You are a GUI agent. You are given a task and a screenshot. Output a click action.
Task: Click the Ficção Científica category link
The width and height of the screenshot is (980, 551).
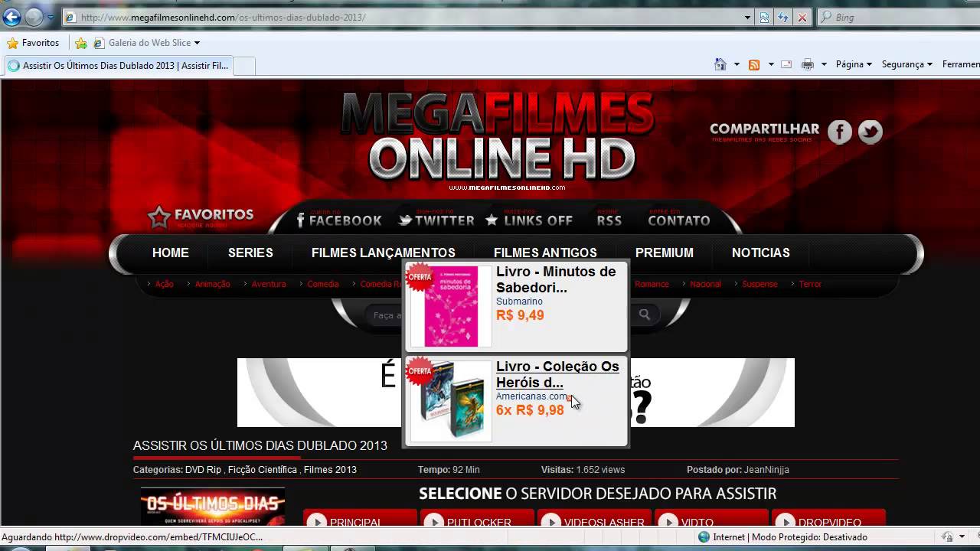point(263,470)
